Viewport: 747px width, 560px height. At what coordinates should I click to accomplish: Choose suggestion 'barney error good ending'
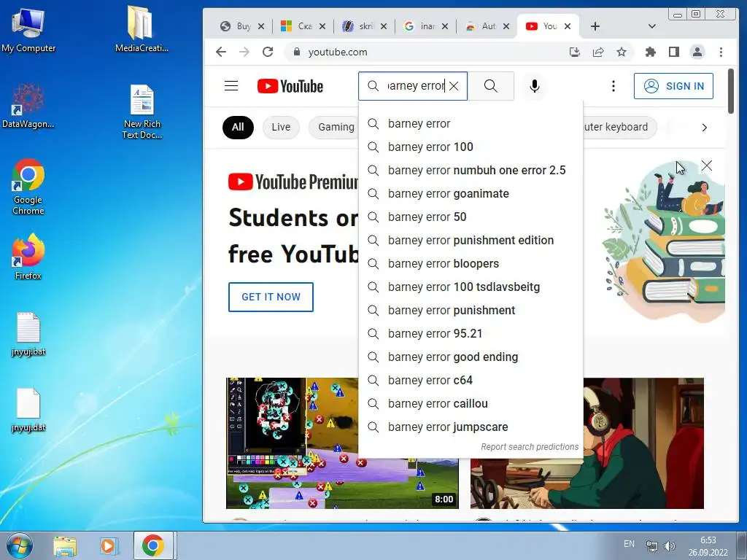471,357
